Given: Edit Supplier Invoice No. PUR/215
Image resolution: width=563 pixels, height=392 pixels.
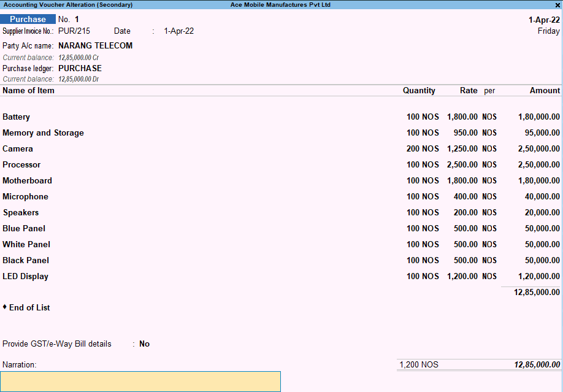Looking at the screenshot, I should [74, 31].
